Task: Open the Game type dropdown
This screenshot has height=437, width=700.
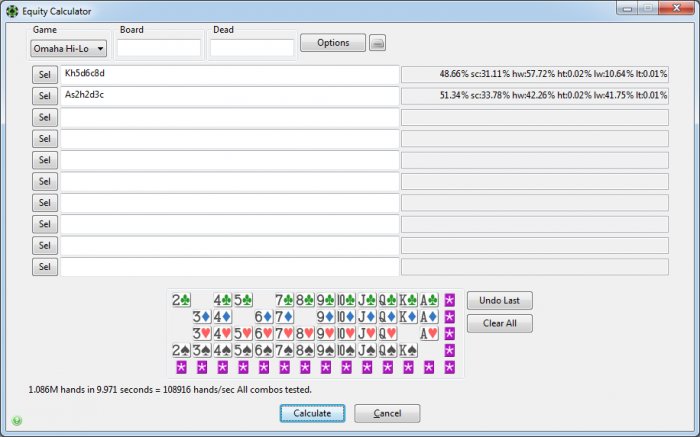Action: (70, 48)
